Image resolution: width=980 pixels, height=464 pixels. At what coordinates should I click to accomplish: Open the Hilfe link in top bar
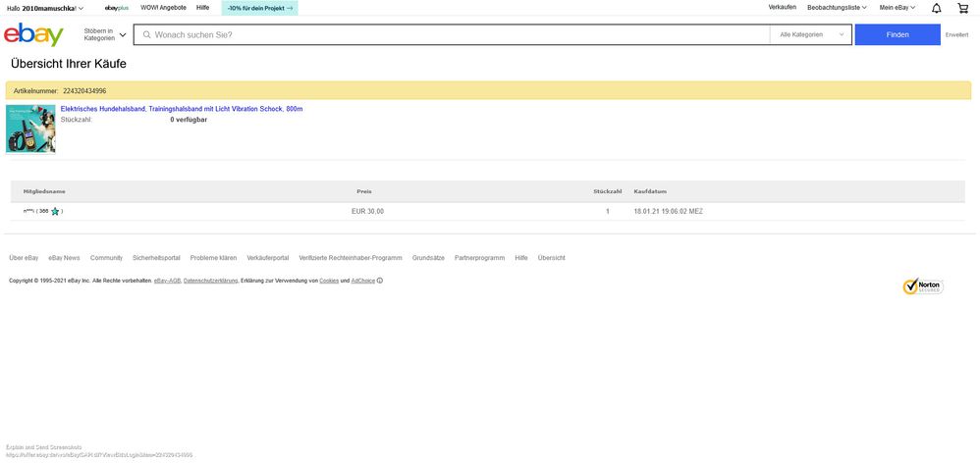point(202,8)
